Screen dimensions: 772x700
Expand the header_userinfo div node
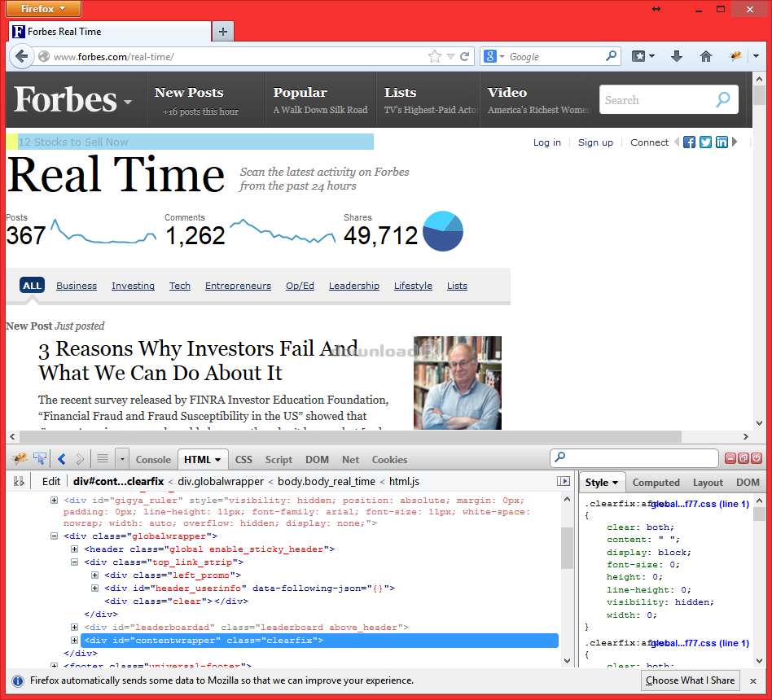click(x=94, y=588)
